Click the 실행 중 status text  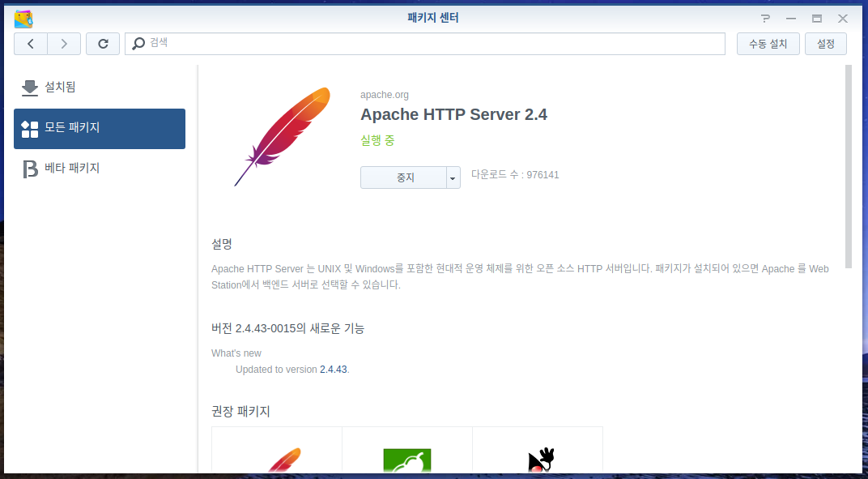pyautogui.click(x=377, y=141)
